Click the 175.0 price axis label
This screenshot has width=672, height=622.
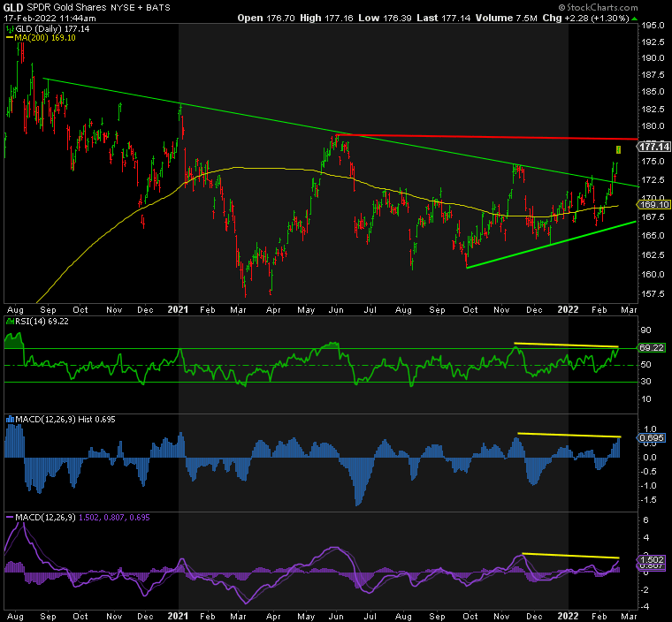[x=653, y=162]
